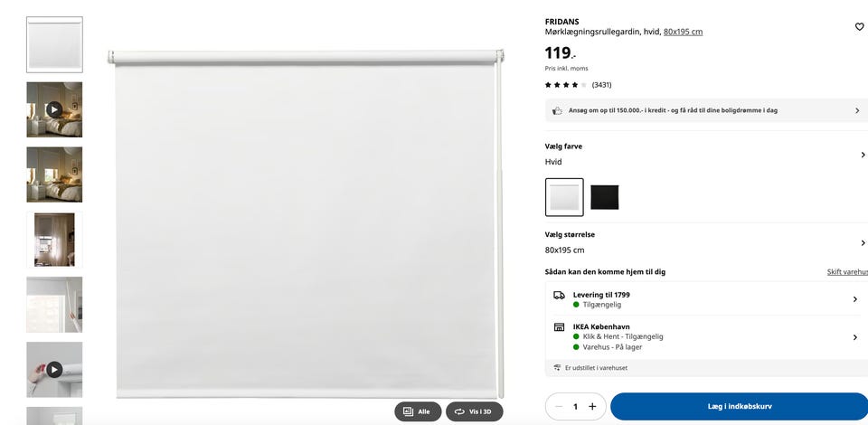Expand the Vælg farve section
Viewport: 868px width, 425px height.
706,155
